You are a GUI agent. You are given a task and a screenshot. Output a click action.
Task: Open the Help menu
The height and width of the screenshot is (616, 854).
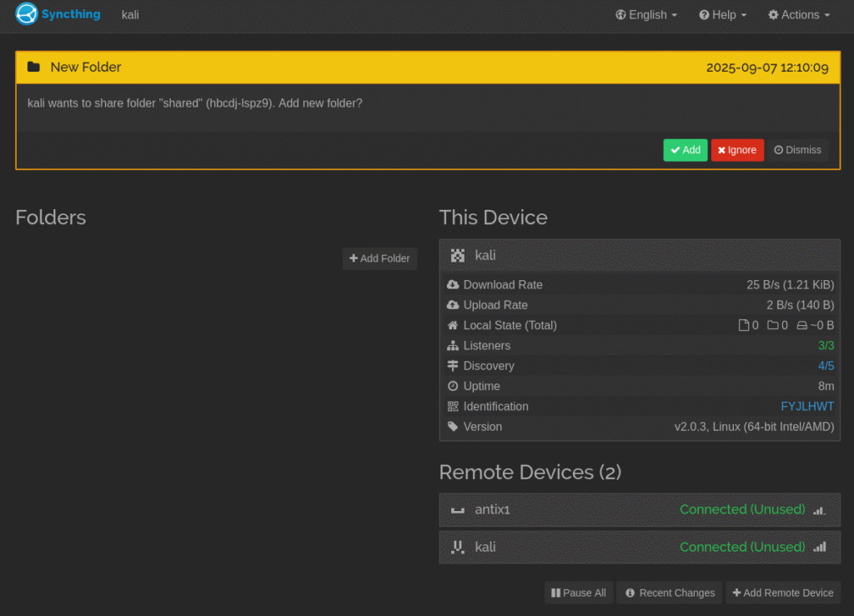point(723,15)
